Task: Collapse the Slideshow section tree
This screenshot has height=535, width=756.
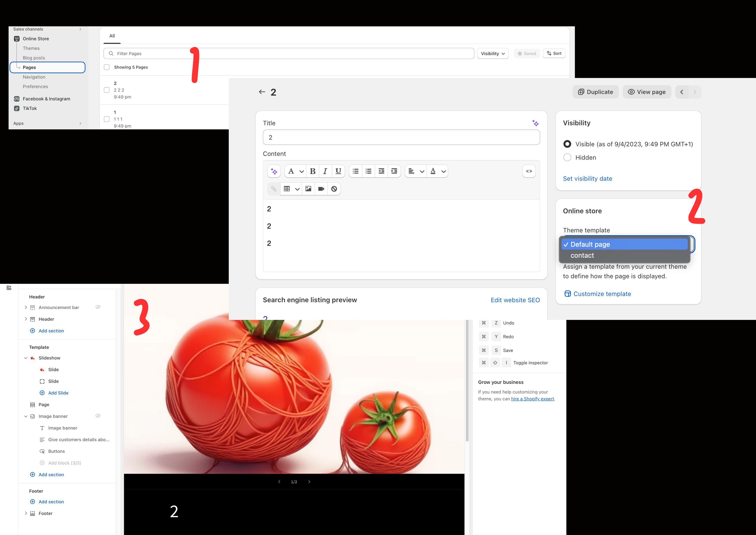Action: (x=26, y=358)
